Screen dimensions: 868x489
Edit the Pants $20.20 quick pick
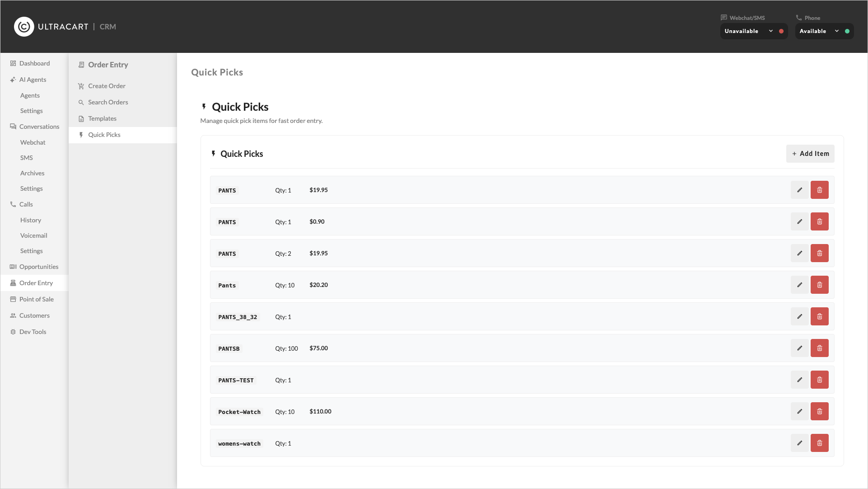point(799,285)
